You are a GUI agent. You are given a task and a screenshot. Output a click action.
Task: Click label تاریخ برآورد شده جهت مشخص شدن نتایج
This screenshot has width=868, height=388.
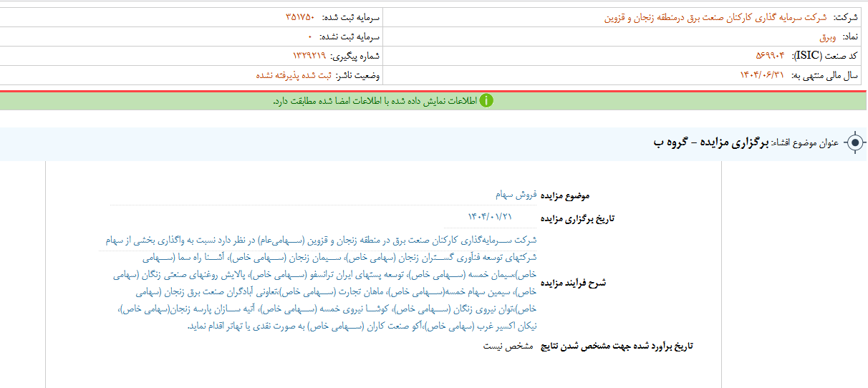[x=617, y=346]
